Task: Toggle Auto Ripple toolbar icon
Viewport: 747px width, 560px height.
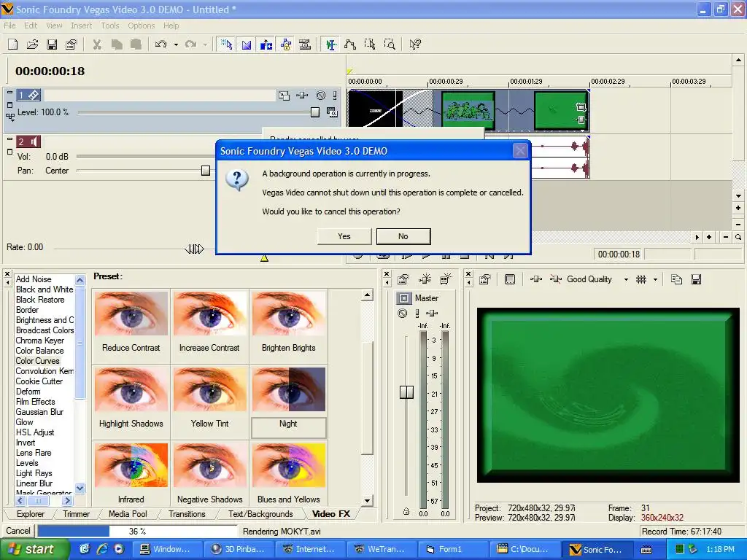Action: coord(266,44)
